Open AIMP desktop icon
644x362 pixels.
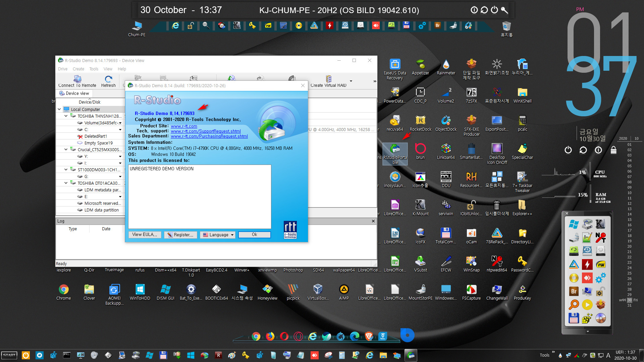point(344,292)
